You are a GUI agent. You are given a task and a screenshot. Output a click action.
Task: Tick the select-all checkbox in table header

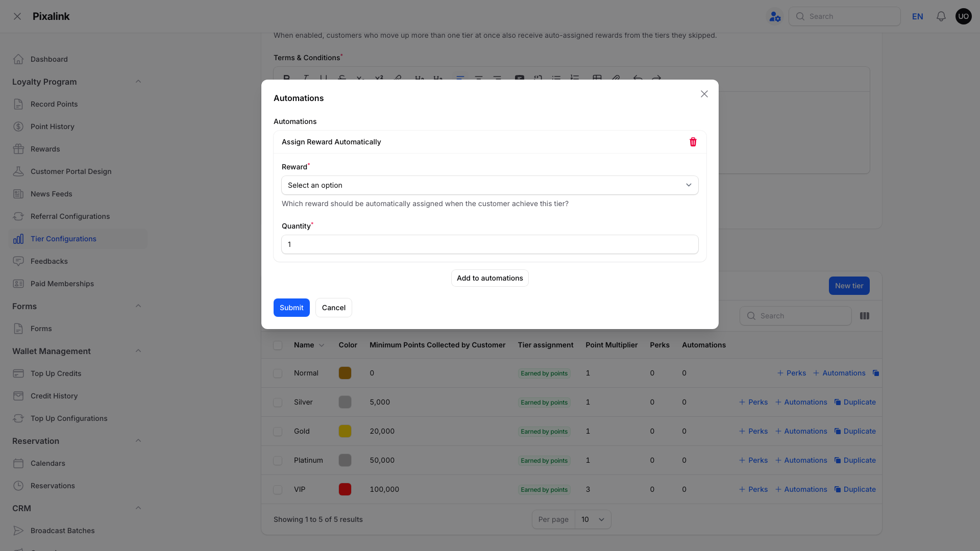[x=278, y=345]
